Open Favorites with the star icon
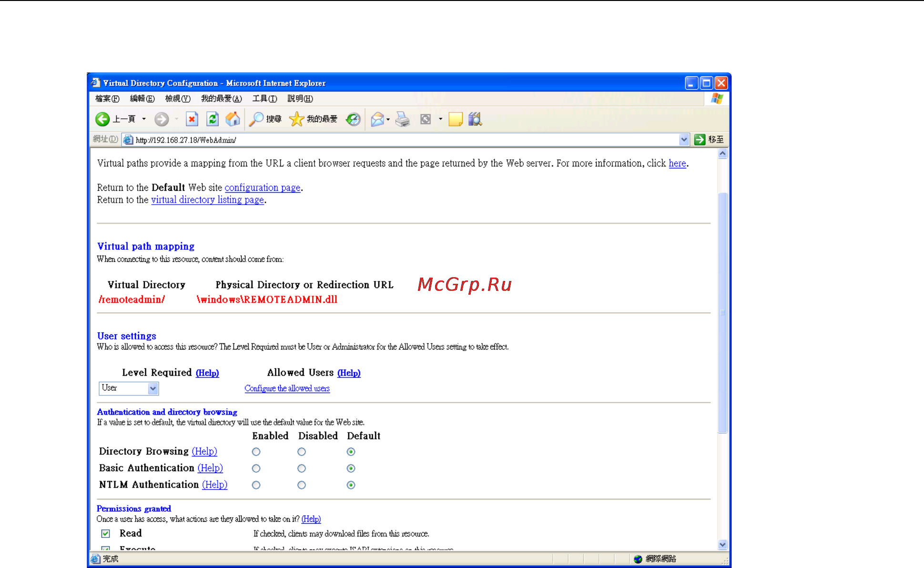Viewport: 924px width, 568px height. point(296,119)
